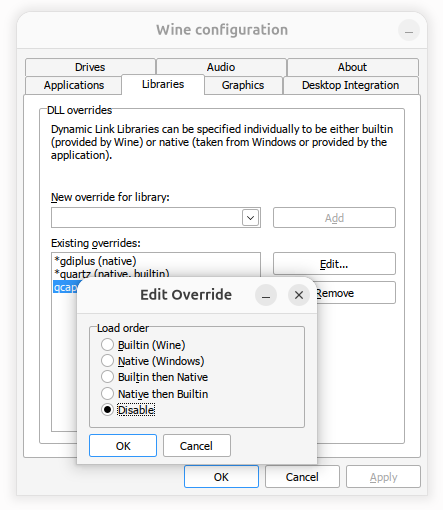Open the Audio tab
The height and width of the screenshot is (510, 443).
(221, 67)
